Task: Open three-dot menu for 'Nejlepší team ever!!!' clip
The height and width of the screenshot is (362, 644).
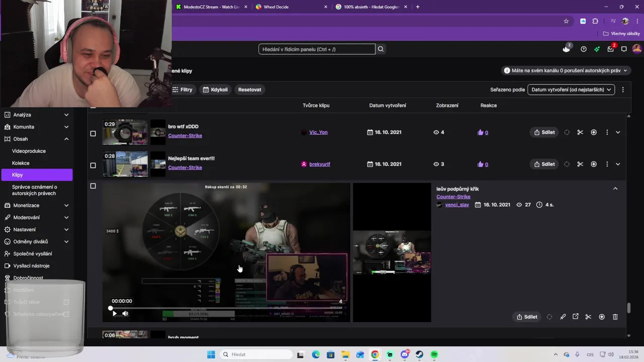Action: pos(607,164)
